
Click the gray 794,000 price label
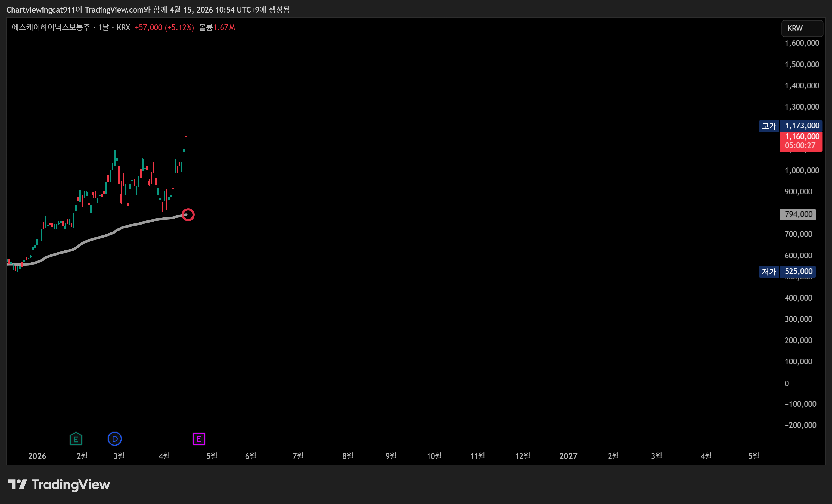click(x=797, y=214)
